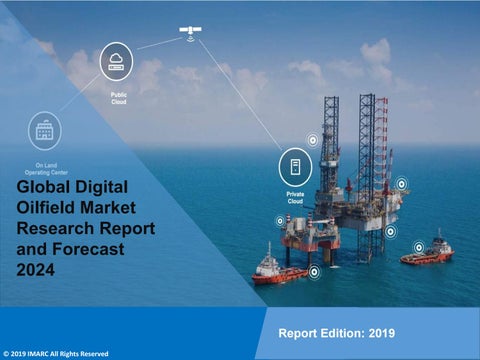Select the sensor marker left of the small platform
The image size is (480, 360).
click(280, 221)
